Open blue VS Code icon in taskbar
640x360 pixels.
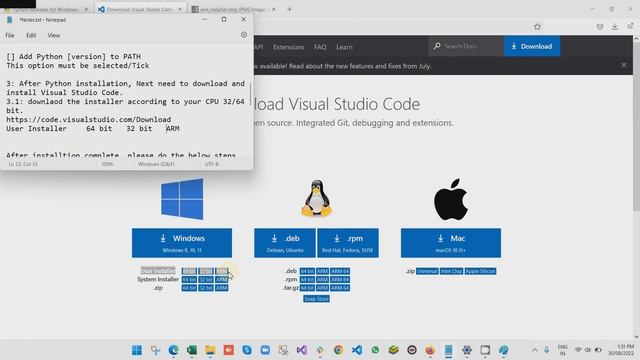pyautogui.click(x=357, y=350)
